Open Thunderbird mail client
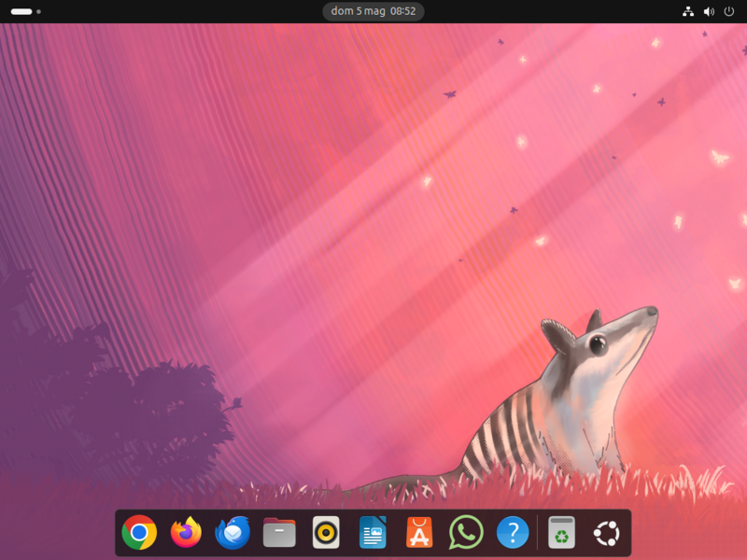This screenshot has height=560, width=747. coord(232,533)
